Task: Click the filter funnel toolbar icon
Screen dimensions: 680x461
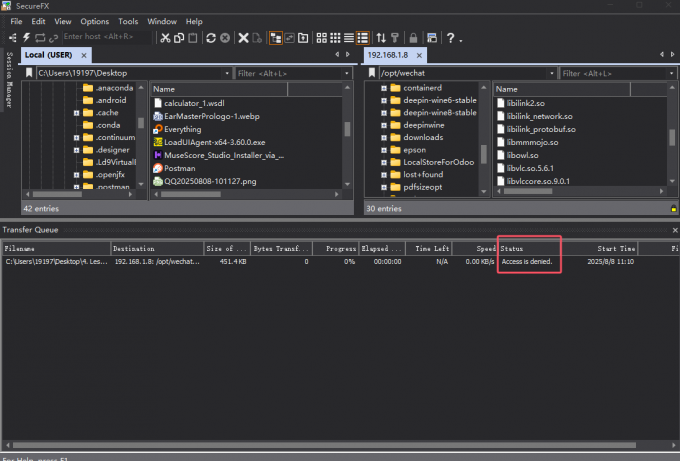Action: [395, 38]
